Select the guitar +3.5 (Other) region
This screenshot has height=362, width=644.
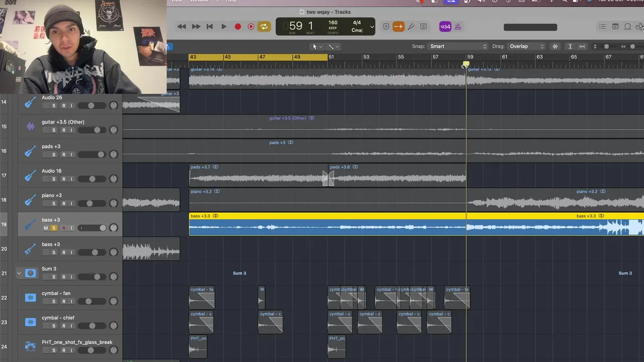pyautogui.click(x=383, y=126)
